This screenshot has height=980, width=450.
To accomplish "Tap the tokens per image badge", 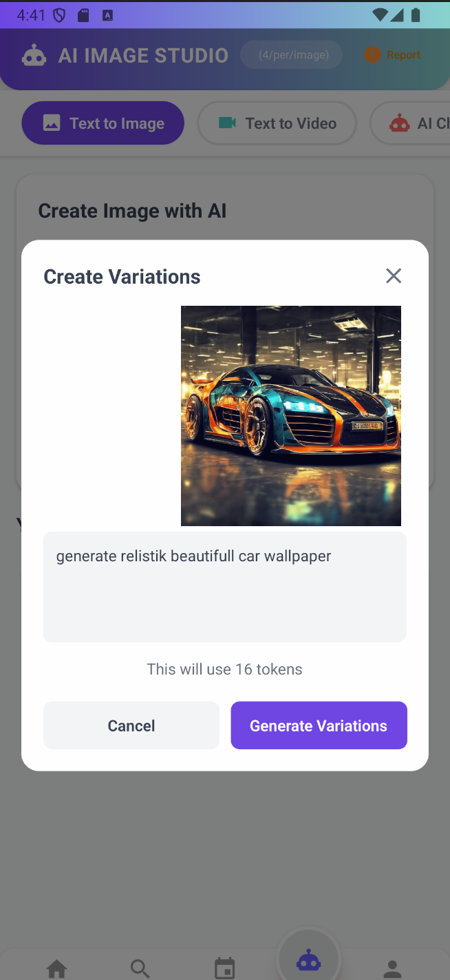I will click(x=291, y=55).
